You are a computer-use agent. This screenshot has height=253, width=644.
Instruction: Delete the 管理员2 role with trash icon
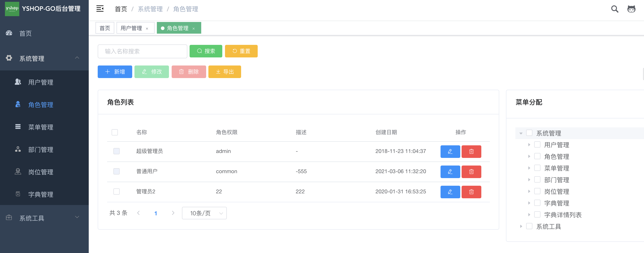point(471,192)
